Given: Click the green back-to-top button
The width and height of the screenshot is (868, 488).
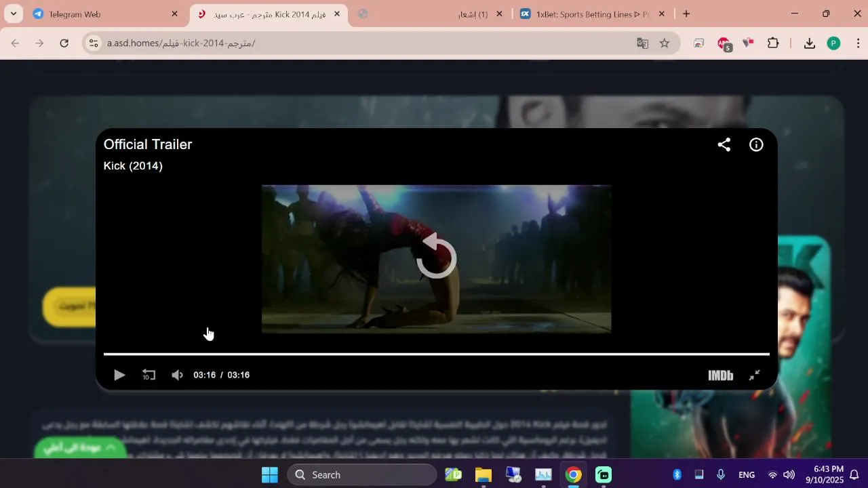Looking at the screenshot, I should pyautogui.click(x=80, y=447).
